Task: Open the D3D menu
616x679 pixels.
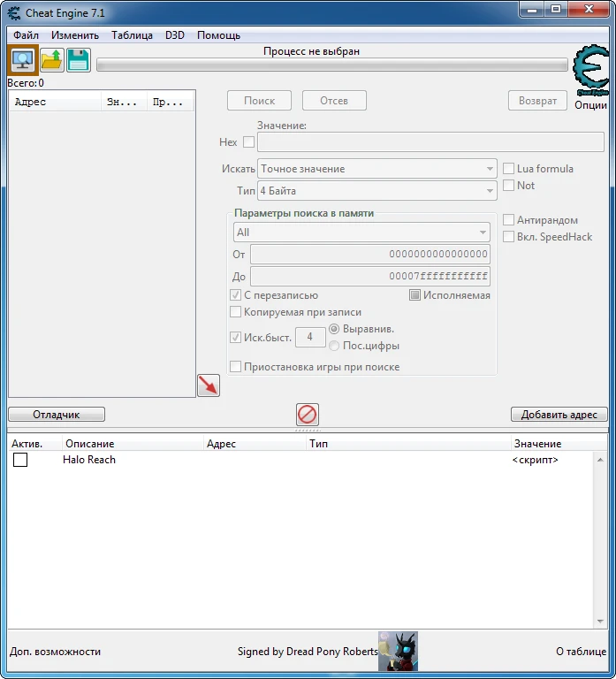Action: (x=175, y=35)
